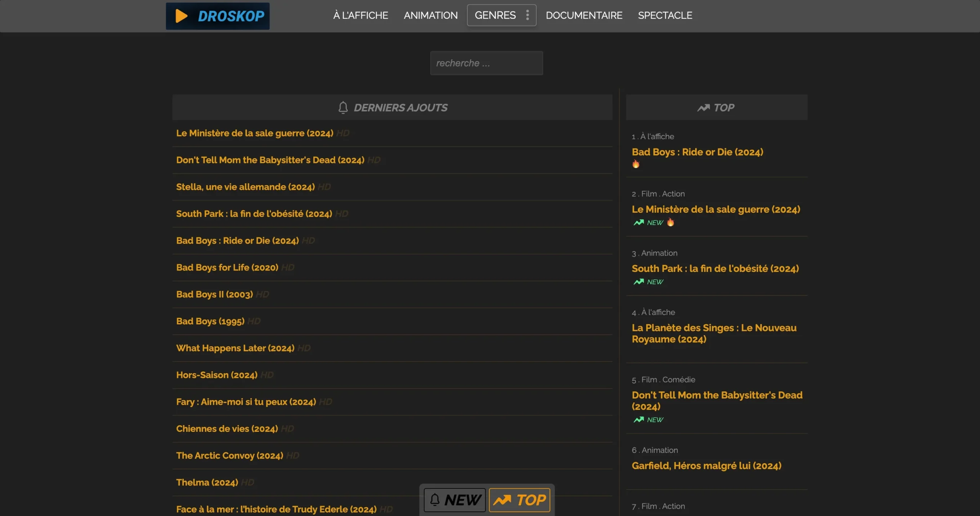Open La Planète des Singes : Le Nouveau Royaume

tap(714, 334)
